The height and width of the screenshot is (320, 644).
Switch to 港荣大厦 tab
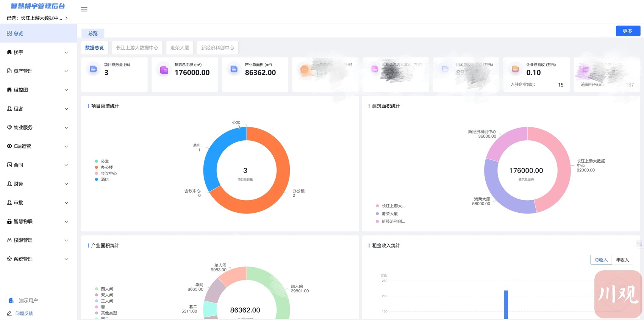point(180,48)
